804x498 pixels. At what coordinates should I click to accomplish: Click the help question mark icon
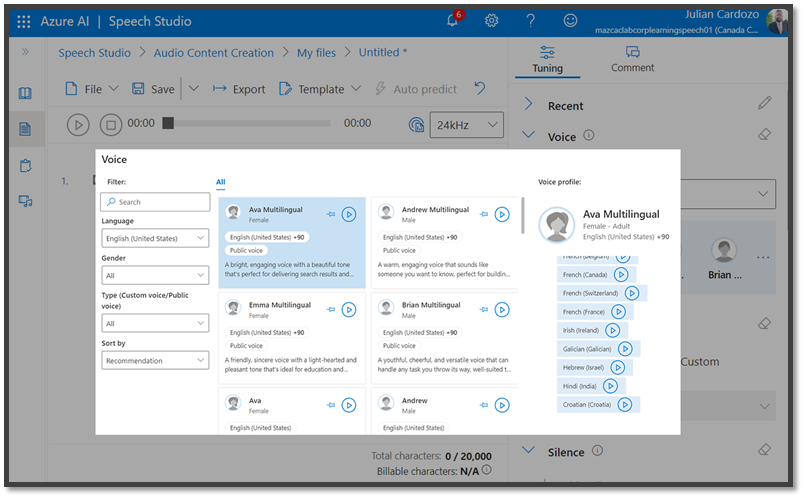coord(531,21)
